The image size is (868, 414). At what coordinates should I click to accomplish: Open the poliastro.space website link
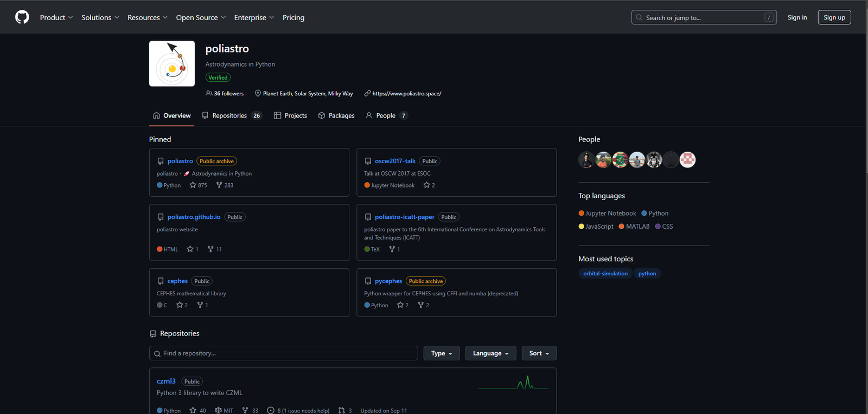406,94
